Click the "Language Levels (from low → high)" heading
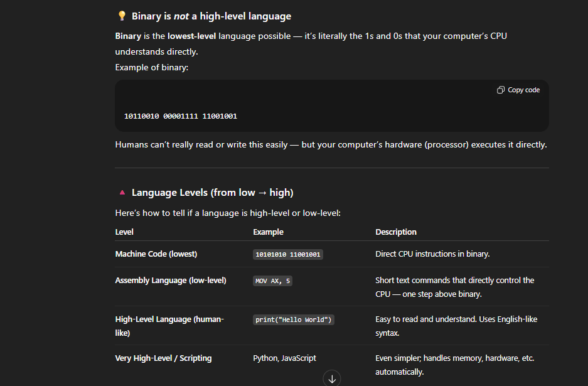Image resolution: width=588 pixels, height=386 pixels. pos(212,193)
